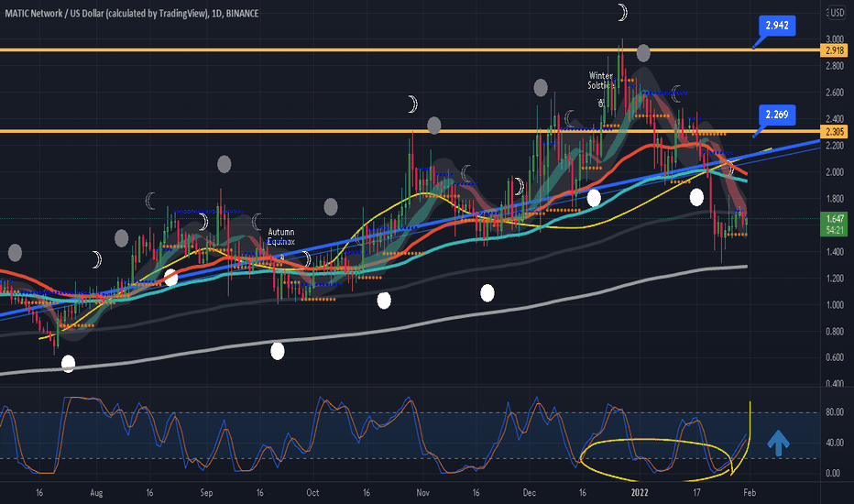
Task: Click the orange 2.918 price axis label
Action: click(835, 50)
